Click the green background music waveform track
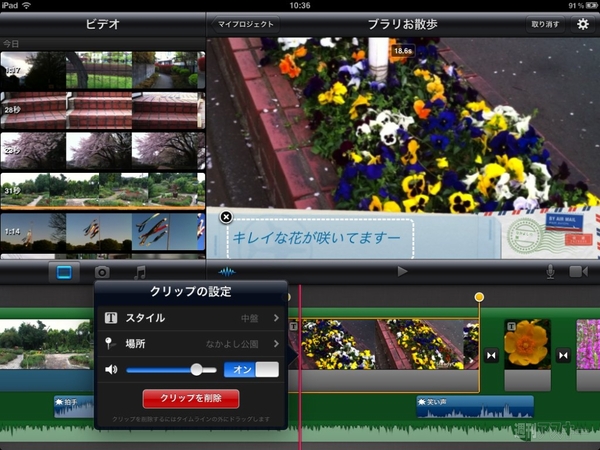 (300, 432)
